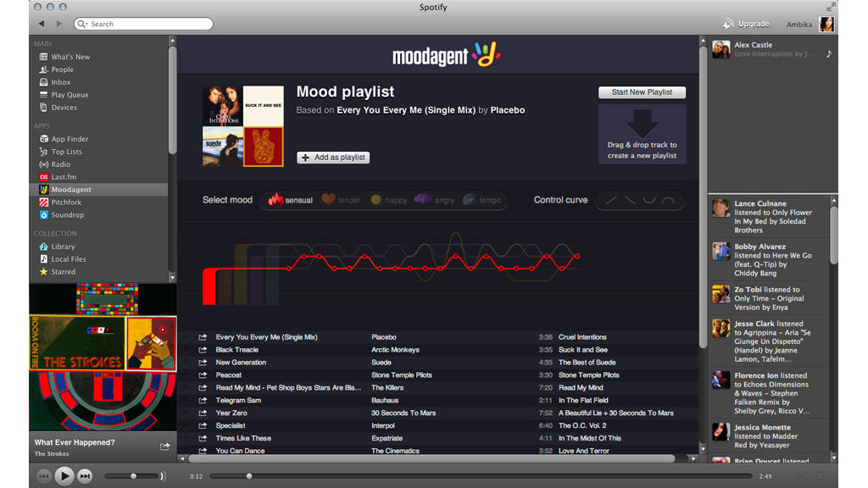Navigate forward with the forward arrow
Viewport: 868px width, 488px height.
point(59,24)
